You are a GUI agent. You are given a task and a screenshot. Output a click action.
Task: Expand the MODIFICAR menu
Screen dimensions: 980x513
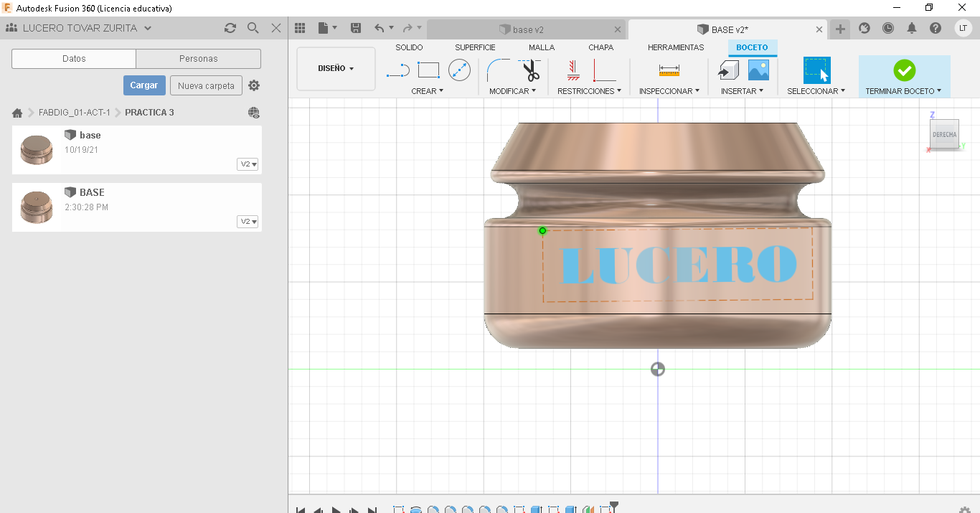coord(512,91)
